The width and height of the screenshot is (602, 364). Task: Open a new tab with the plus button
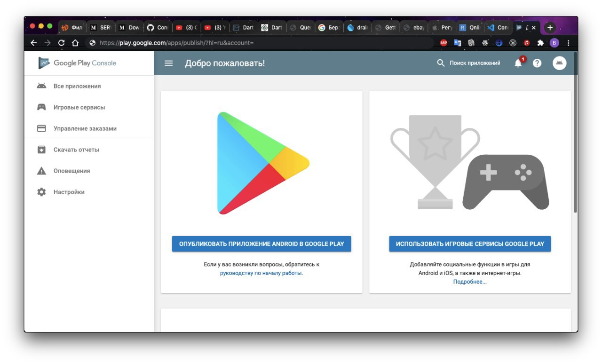550,27
